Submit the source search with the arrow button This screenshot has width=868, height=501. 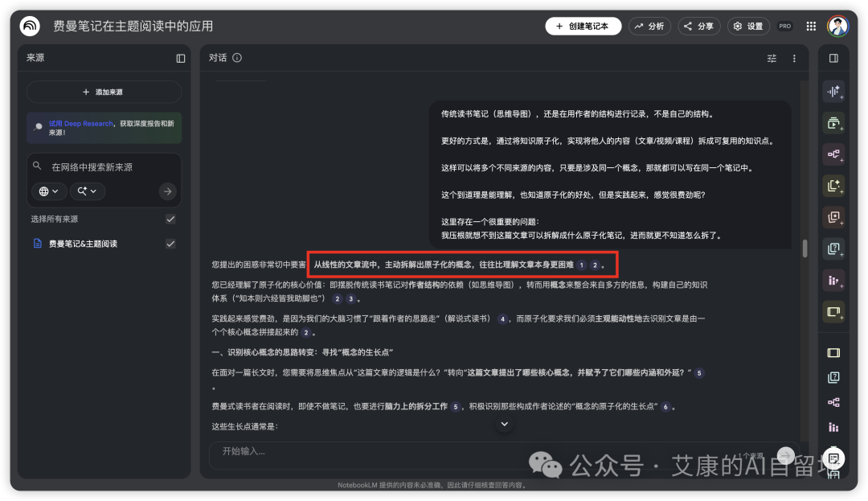(167, 191)
